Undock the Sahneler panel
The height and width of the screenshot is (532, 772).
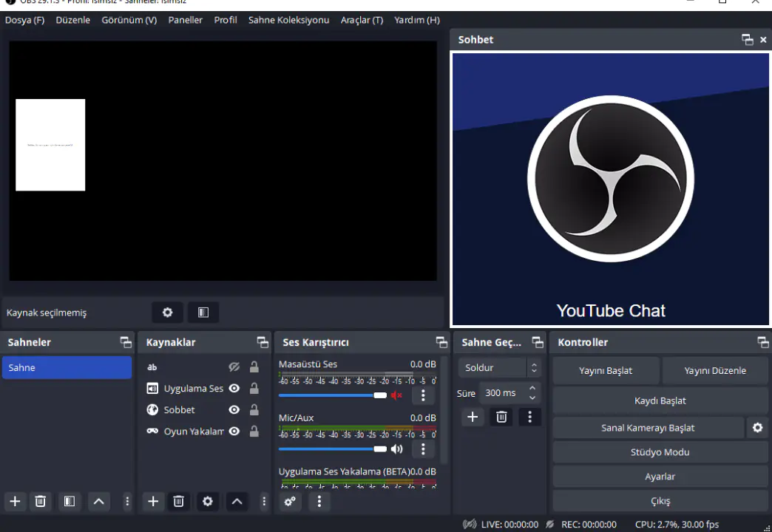[126, 343]
